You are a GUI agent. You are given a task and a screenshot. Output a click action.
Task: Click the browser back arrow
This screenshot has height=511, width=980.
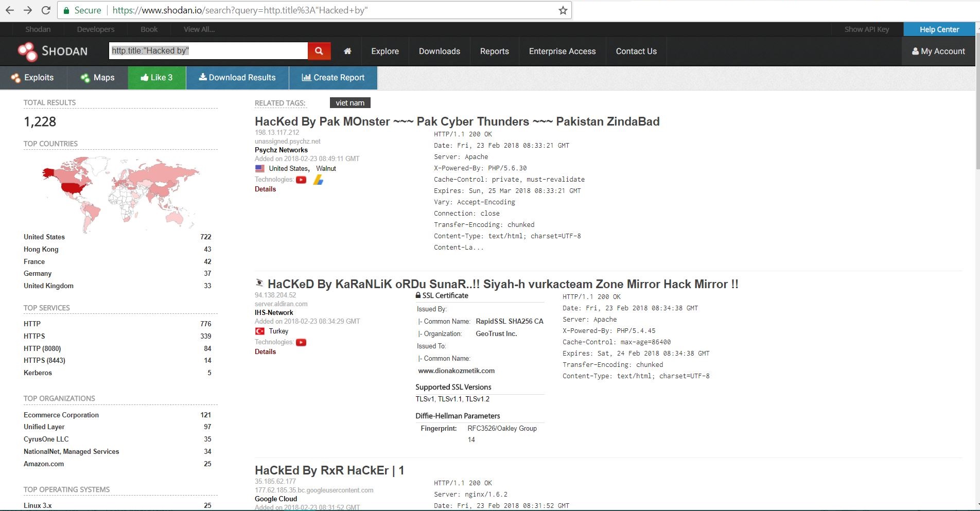click(10, 10)
